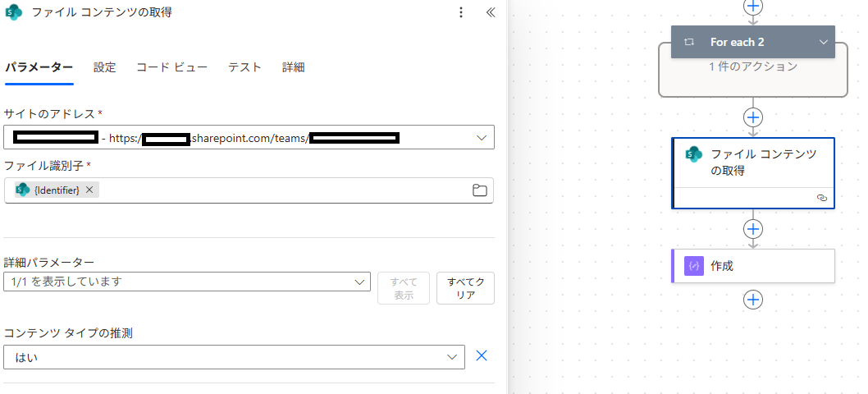Click the 詳細パラメーター label

click(49, 262)
